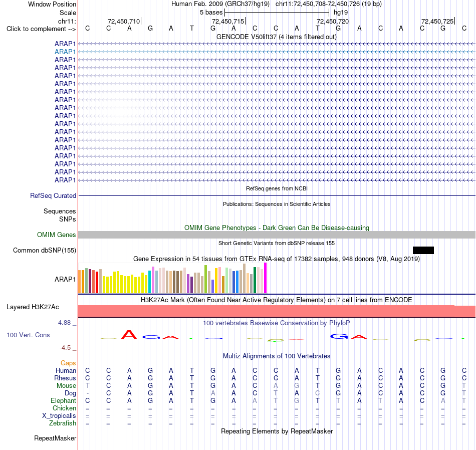Image resolution: width=476 pixels, height=450 pixels.
Task: Click the 100 Vert. Cons label
Action: [28, 335]
